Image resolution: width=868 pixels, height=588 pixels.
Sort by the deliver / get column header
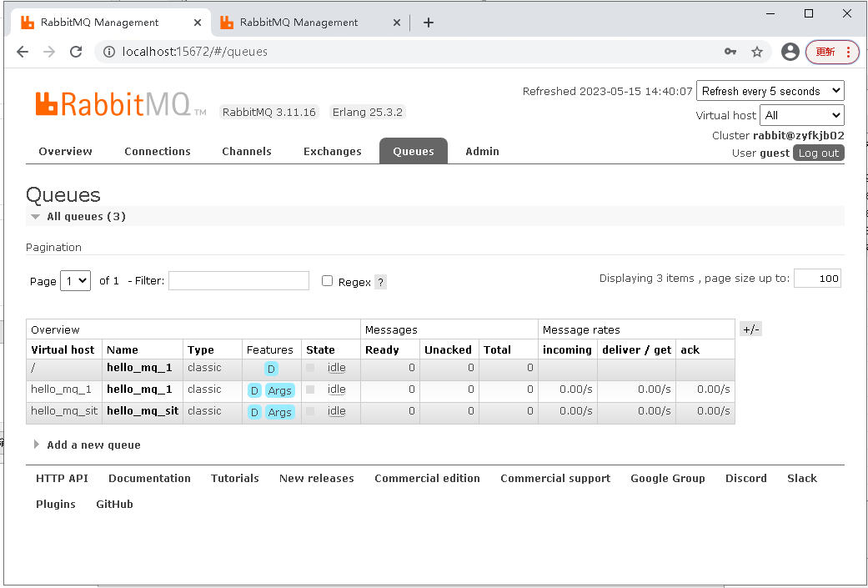pyautogui.click(x=636, y=350)
